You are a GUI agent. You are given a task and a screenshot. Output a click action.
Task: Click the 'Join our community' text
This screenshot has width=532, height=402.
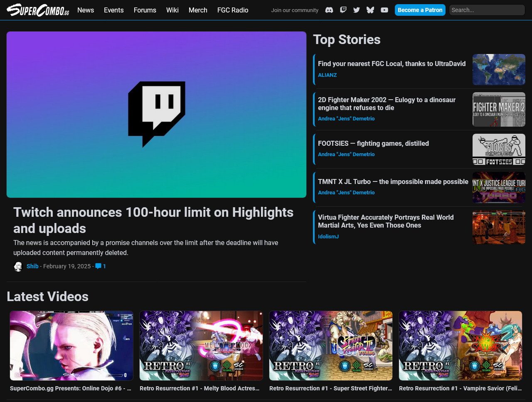(x=295, y=10)
